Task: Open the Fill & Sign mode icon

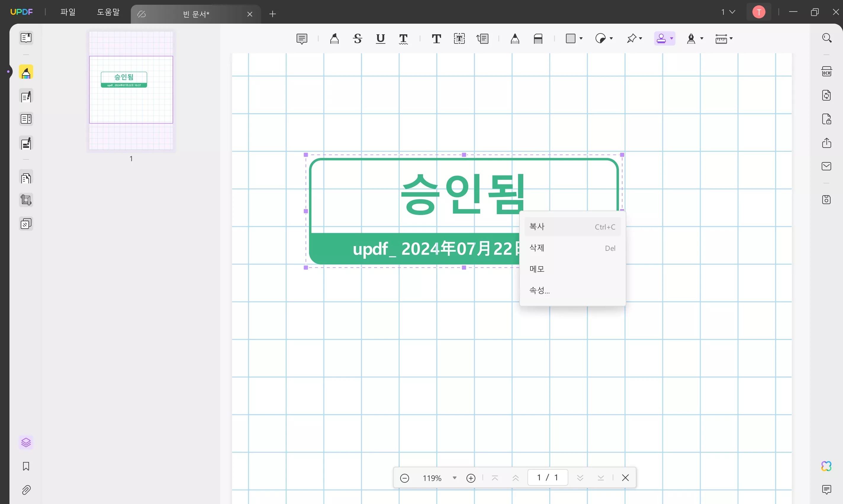Action: [26, 143]
